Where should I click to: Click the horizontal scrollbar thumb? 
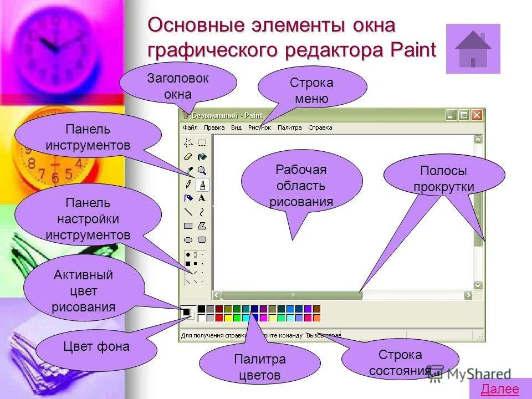click(292, 295)
